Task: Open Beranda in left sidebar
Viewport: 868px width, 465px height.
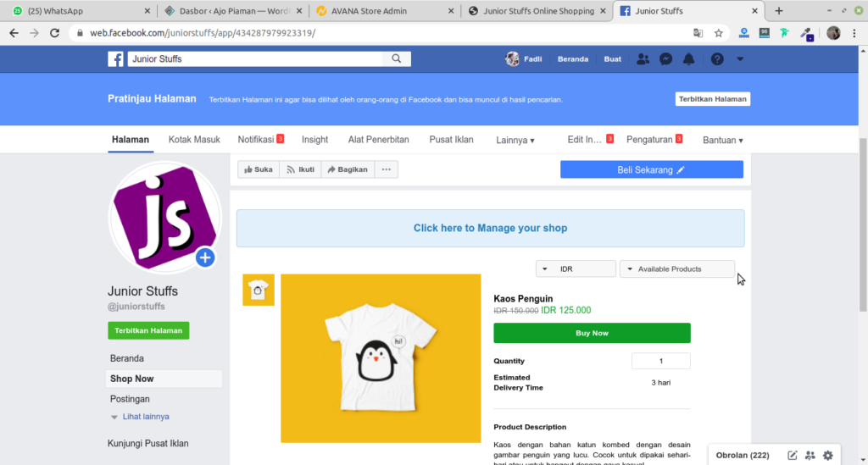Action: pos(127,358)
